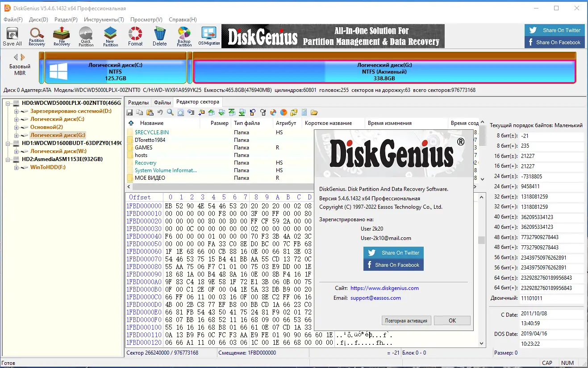This screenshot has height=368, width=588.
Task: Expand the Основной(2) tree node
Action: coord(17,127)
